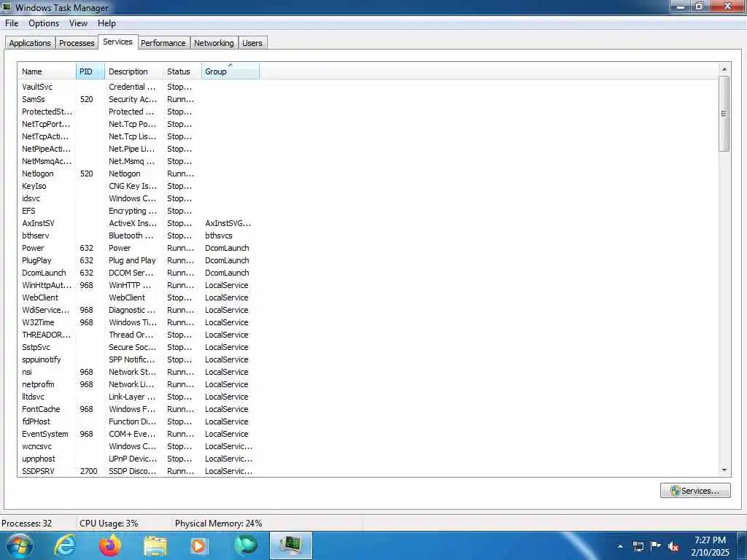747x560 pixels.
Task: Click the Services... button
Action: coord(695,491)
